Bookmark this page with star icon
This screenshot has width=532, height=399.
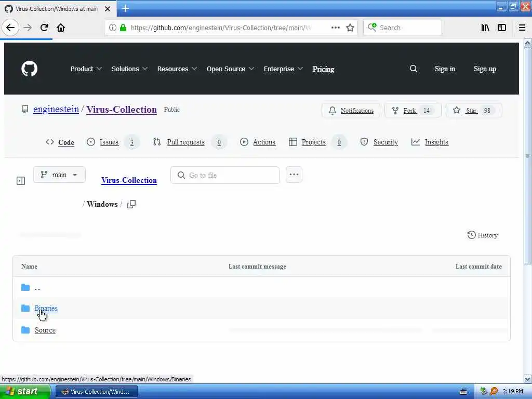point(350,28)
